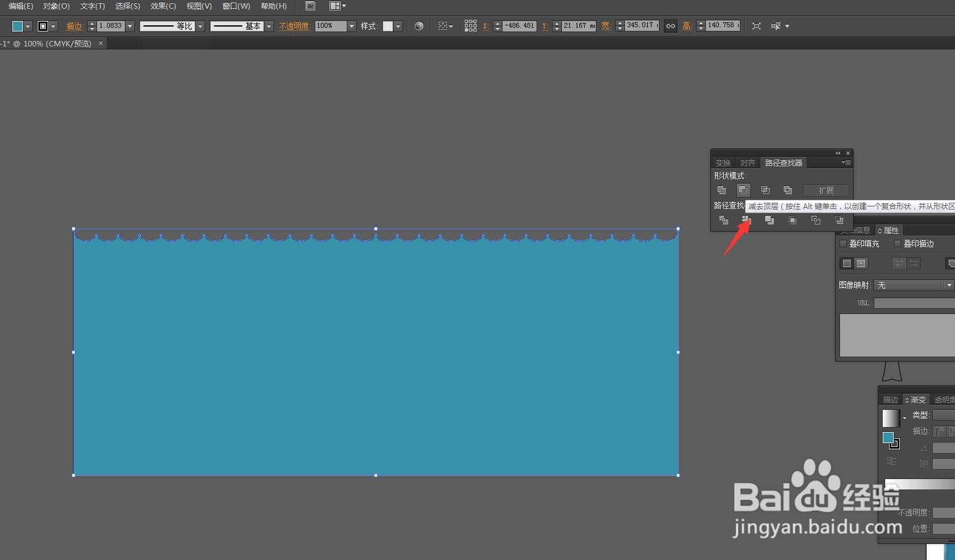Click the Trim pathfinder icon

coord(746,220)
